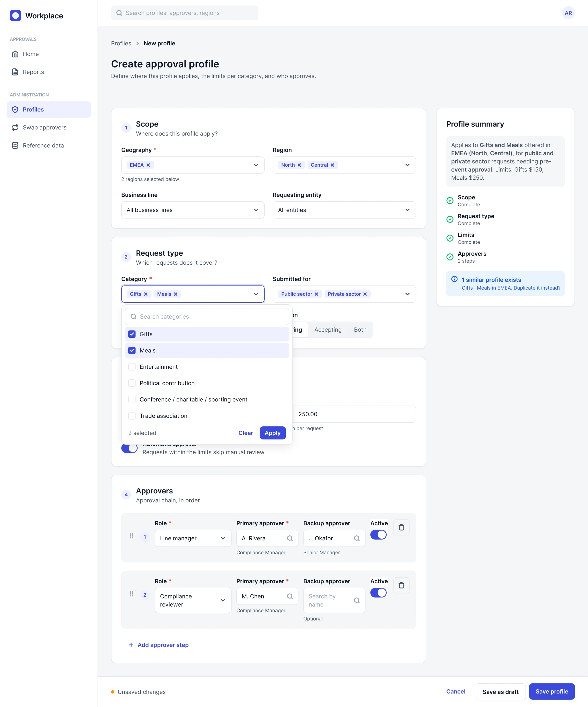Remove the Private sector chip

[365, 294]
